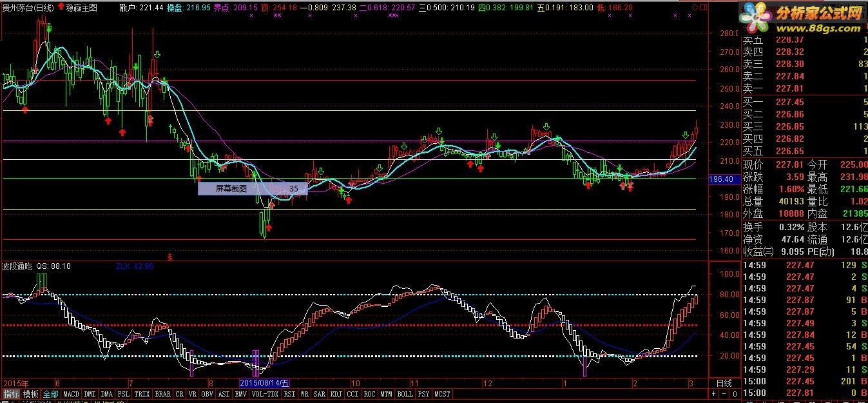This screenshot has width=868, height=403.
Task: Zoom in with the + button
Action: pos(714,393)
